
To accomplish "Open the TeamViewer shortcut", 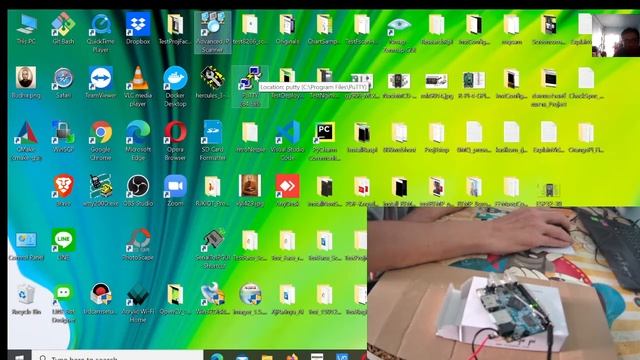I will click(x=100, y=83).
